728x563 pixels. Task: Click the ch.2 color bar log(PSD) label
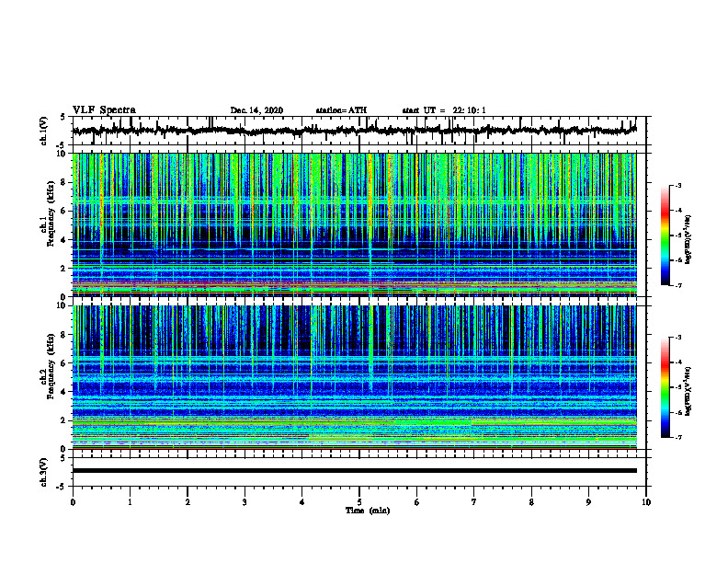pos(688,392)
